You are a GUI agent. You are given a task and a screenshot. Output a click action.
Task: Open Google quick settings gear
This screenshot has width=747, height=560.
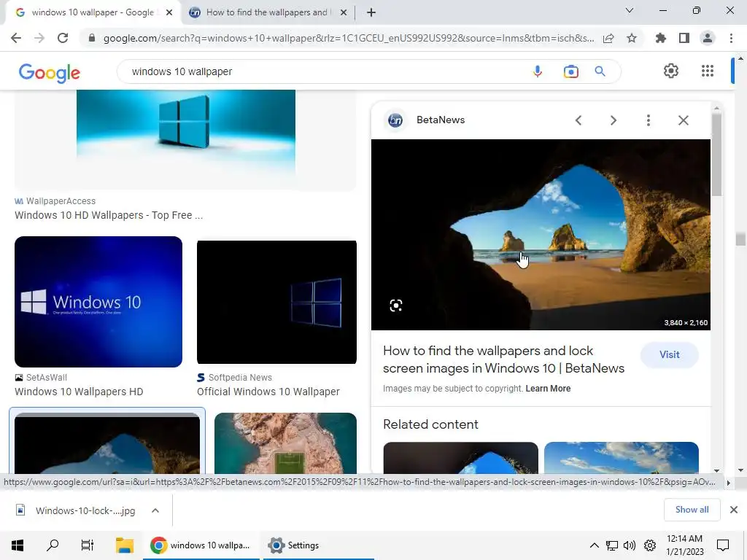[x=671, y=71]
